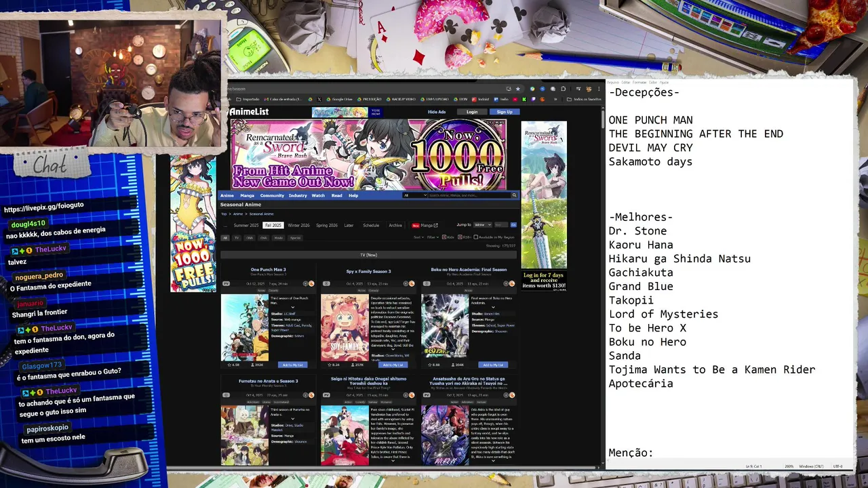The image size is (868, 488).
Task: Click the earlier seasons ellipsis
Action: [225, 226]
